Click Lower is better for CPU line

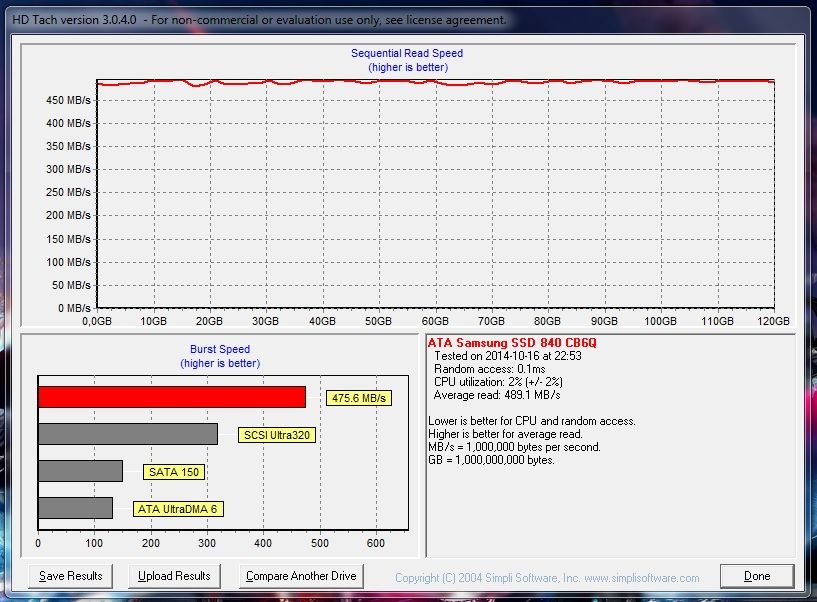pos(531,421)
